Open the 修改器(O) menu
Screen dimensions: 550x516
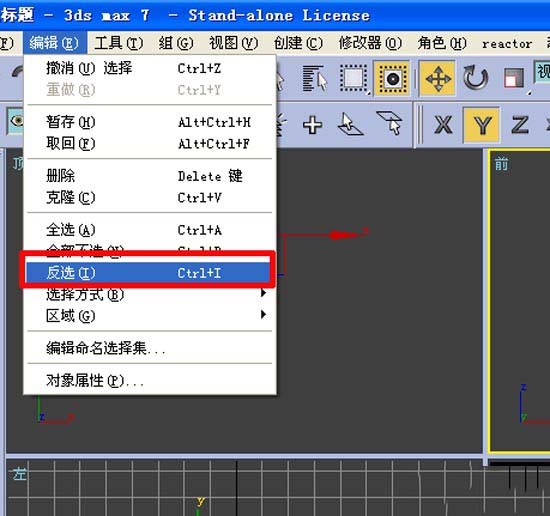[370, 43]
